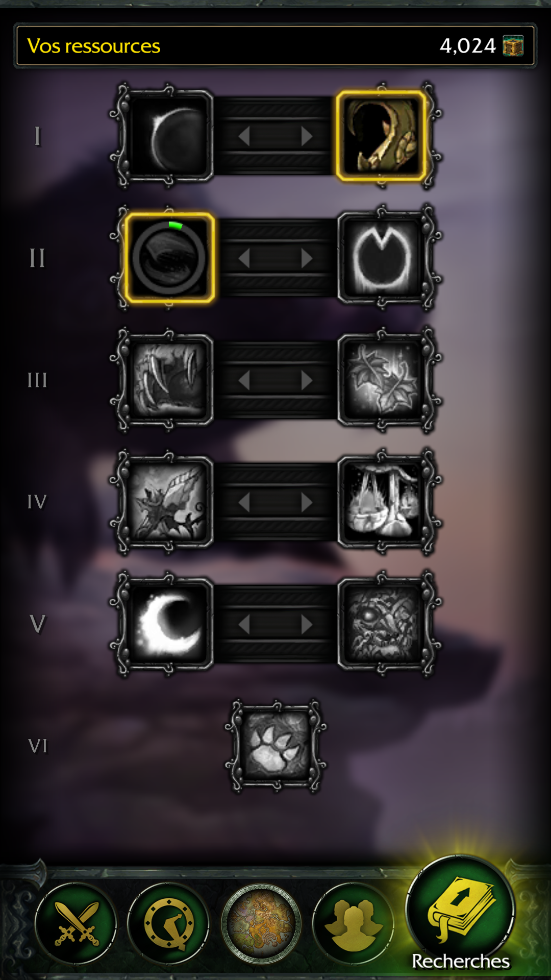Image resolution: width=551 pixels, height=980 pixels.
Task: Open the horned helmet tab
Action: (168, 923)
